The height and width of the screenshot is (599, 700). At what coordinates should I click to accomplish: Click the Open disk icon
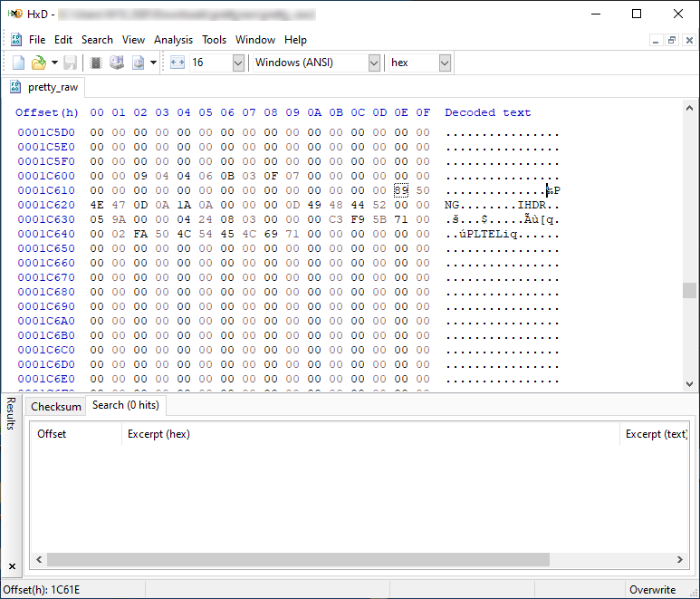[x=117, y=63]
